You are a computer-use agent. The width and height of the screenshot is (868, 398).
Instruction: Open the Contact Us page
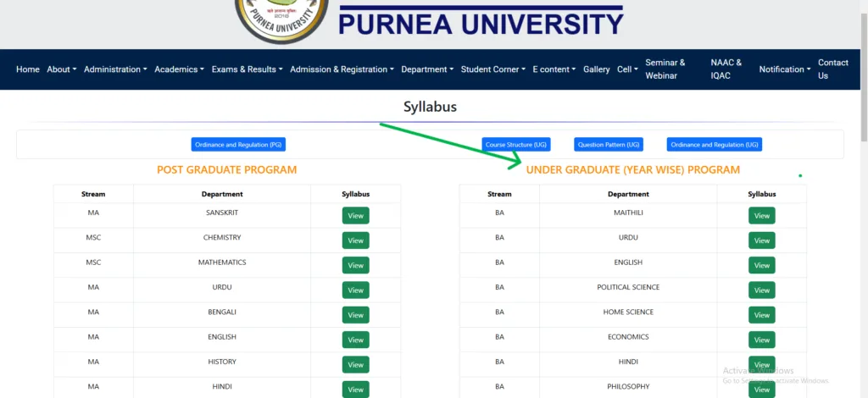coord(833,69)
